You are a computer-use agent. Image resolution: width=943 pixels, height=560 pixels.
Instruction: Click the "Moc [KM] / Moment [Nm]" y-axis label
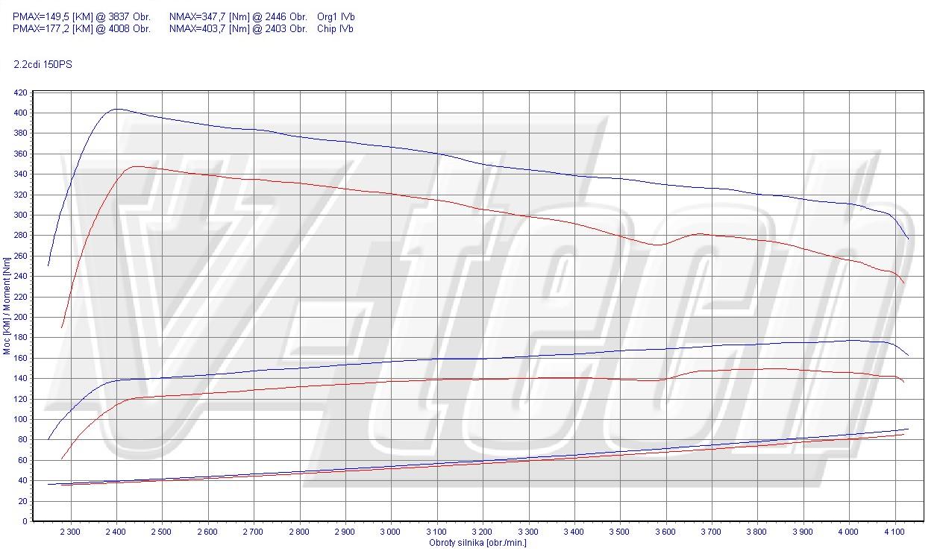pyautogui.click(x=7, y=306)
